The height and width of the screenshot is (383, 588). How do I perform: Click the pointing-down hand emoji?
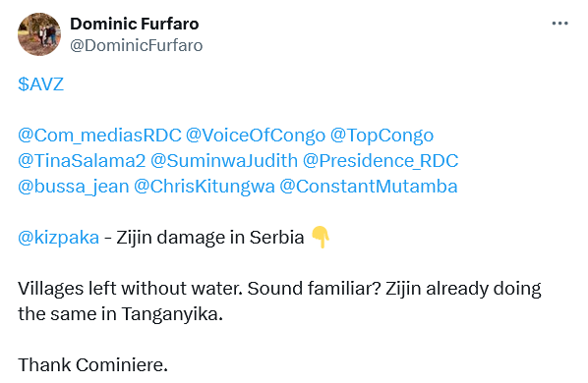[321, 237]
